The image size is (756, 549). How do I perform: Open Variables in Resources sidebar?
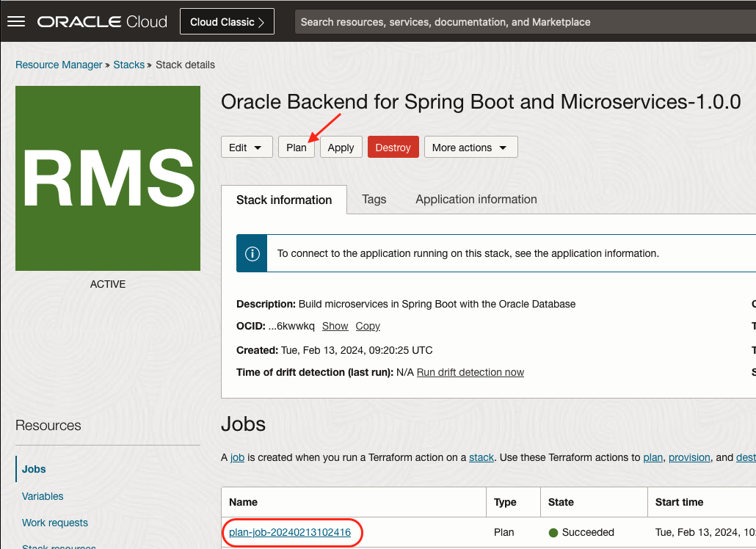coord(43,496)
